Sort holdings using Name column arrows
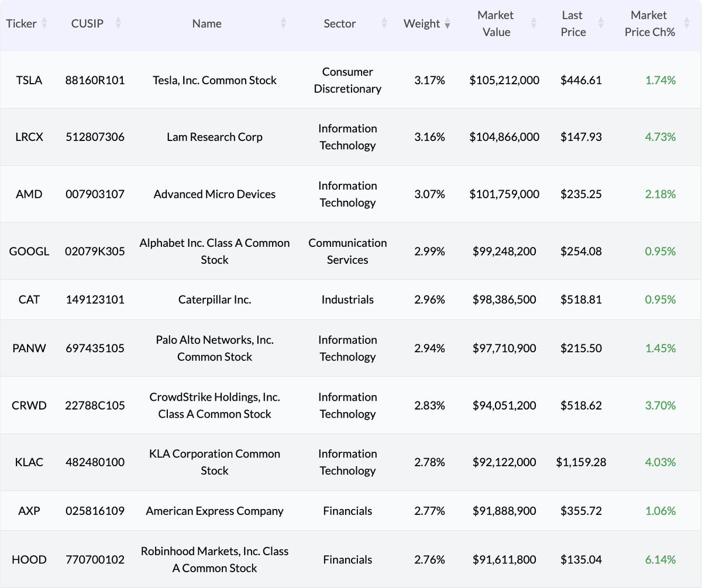The height and width of the screenshot is (588, 702). [284, 24]
